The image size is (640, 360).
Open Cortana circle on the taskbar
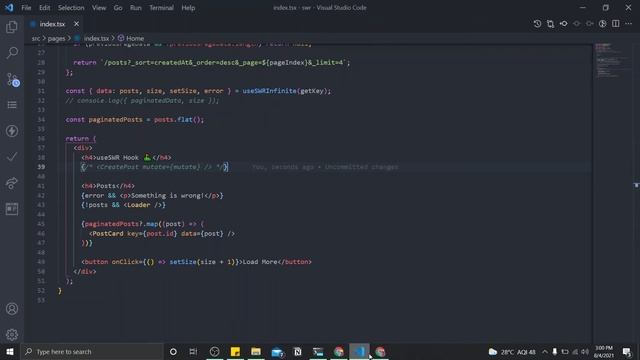click(x=173, y=351)
